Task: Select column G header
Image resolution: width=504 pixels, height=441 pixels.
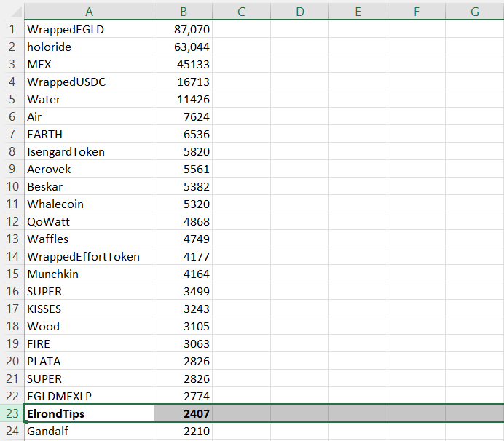Action: (x=475, y=12)
